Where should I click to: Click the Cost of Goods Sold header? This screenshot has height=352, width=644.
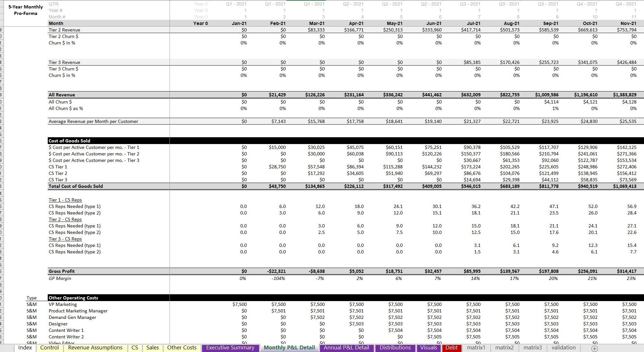coord(69,141)
